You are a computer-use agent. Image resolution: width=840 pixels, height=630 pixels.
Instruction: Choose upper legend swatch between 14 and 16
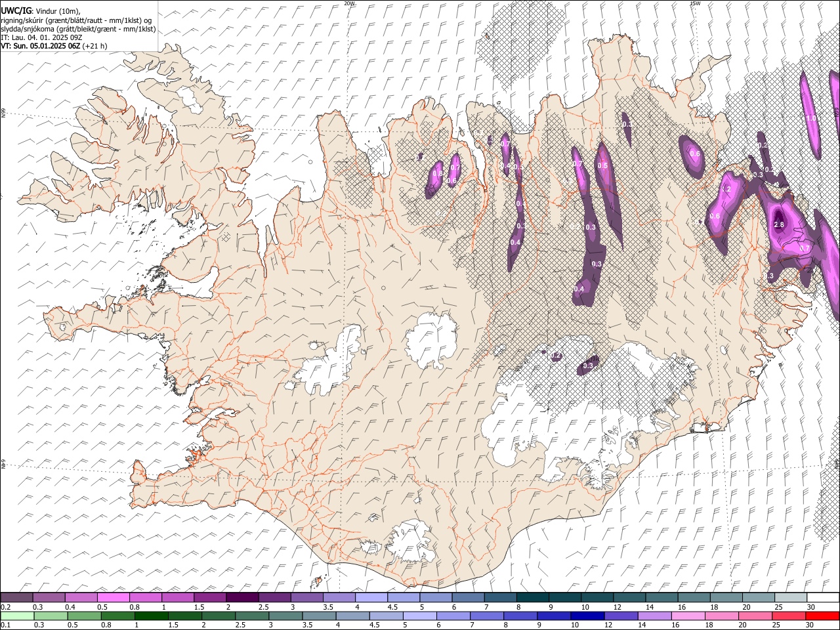(x=662, y=597)
